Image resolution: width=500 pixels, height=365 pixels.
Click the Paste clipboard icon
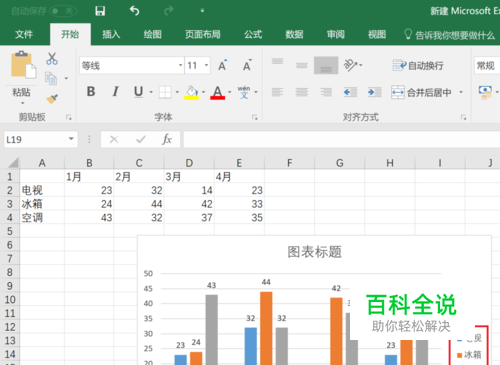coord(23,65)
